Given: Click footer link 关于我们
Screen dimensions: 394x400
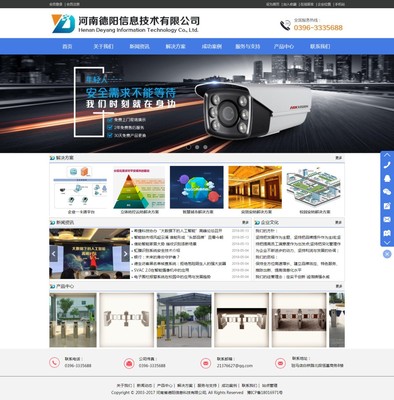Looking at the screenshot, I should click(x=124, y=386).
